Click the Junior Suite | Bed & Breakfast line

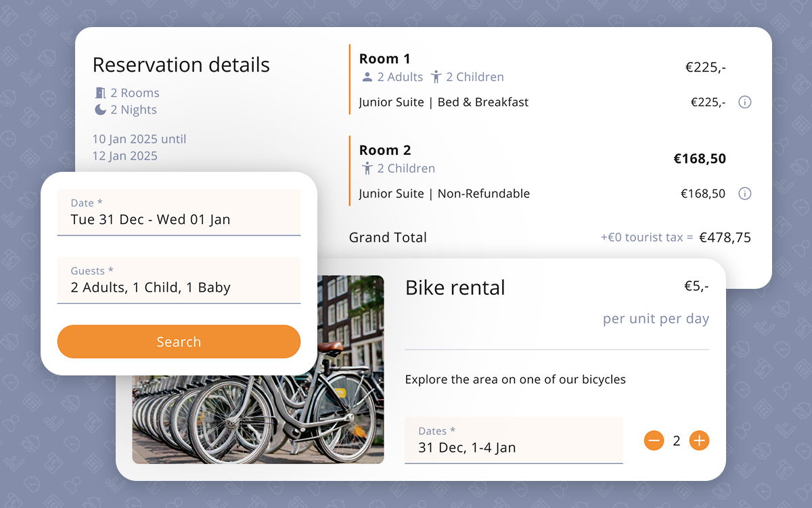click(443, 103)
